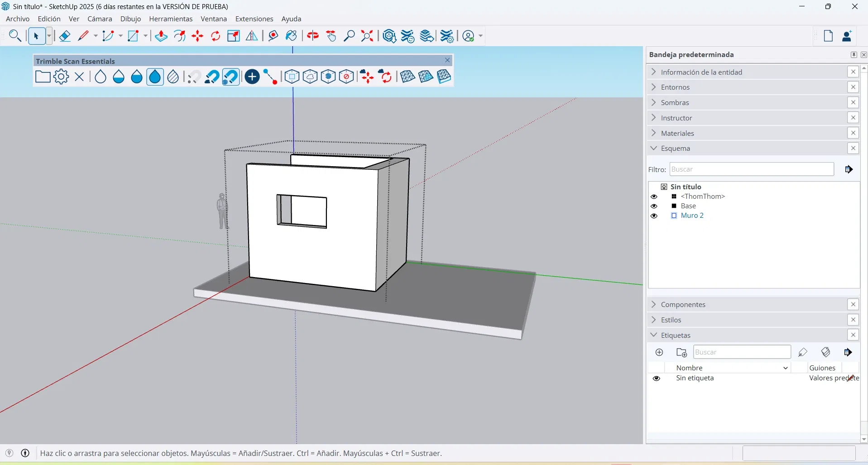Expand the Instructor panel
The height and width of the screenshot is (465, 868).
click(x=654, y=118)
